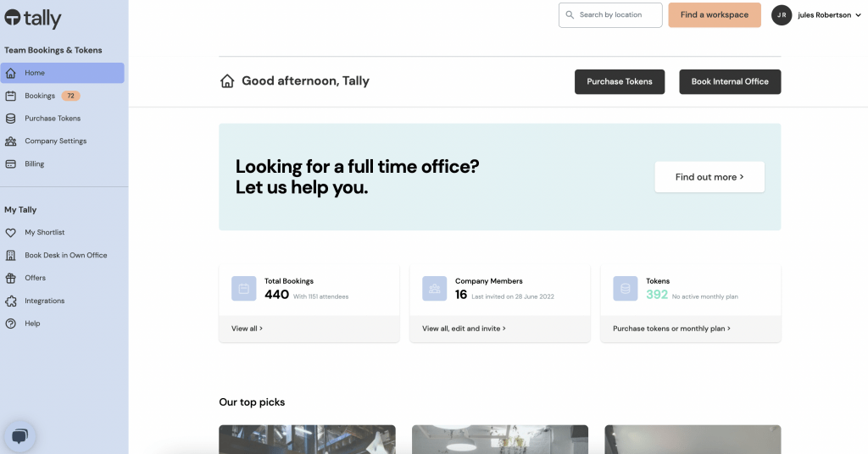Click the dark Purchase Tokens button
868x454 pixels.
(620, 82)
